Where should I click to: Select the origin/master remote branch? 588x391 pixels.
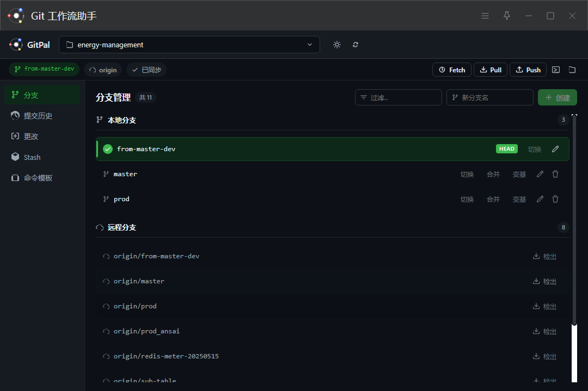click(333, 281)
